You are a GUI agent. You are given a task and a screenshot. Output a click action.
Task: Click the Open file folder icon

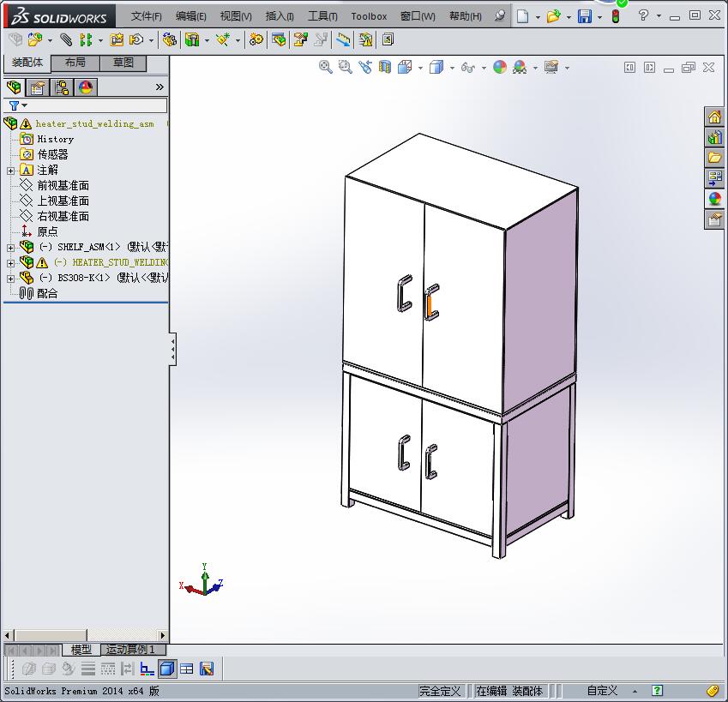tap(553, 16)
